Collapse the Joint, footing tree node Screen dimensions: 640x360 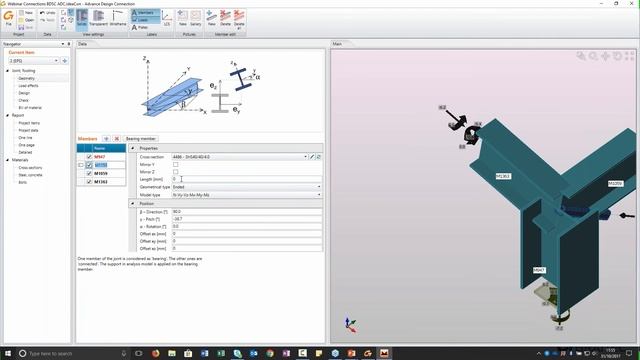click(7, 71)
